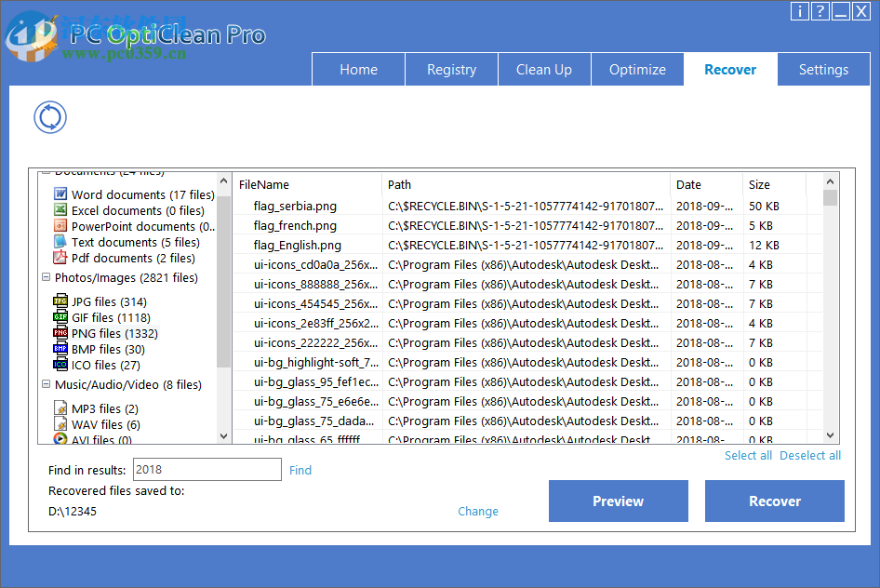Select file ui-icons_222222_256x...
The width and height of the screenshot is (880, 588).
tap(316, 342)
